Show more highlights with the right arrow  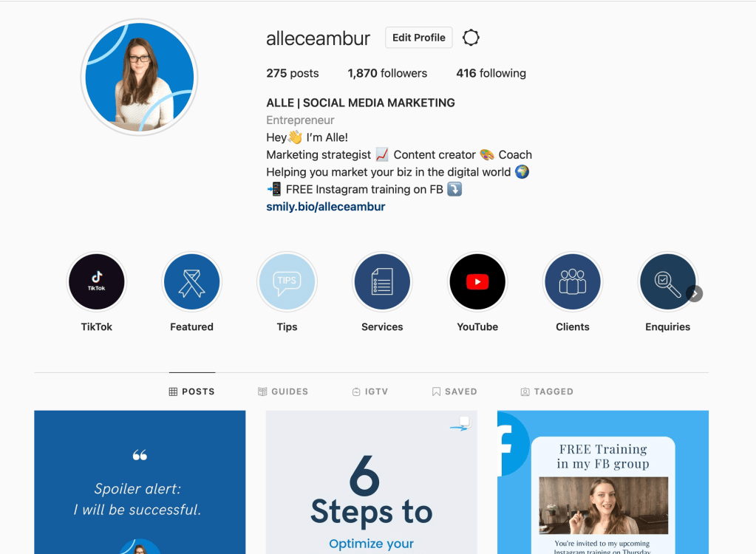coord(695,293)
